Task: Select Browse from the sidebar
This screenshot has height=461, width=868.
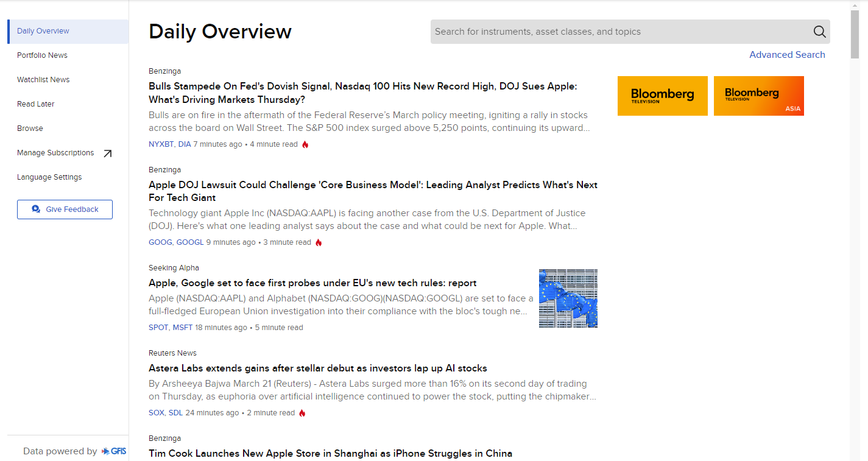Action: tap(30, 128)
